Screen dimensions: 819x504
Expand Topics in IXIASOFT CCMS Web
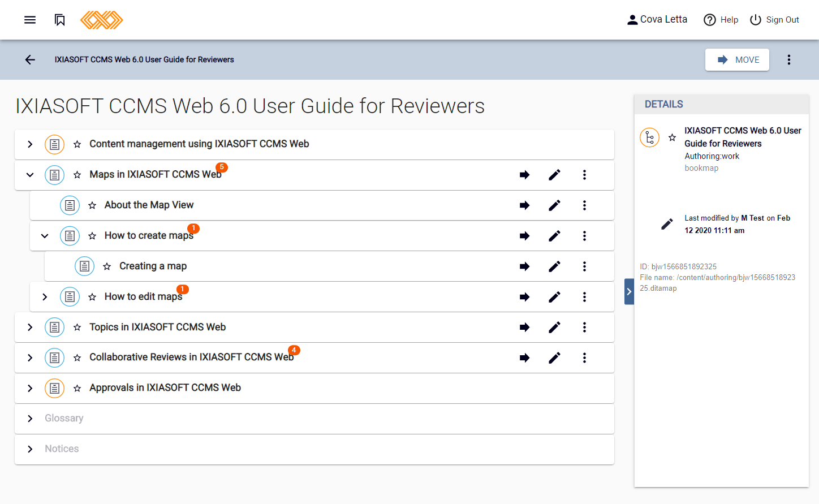tap(30, 328)
